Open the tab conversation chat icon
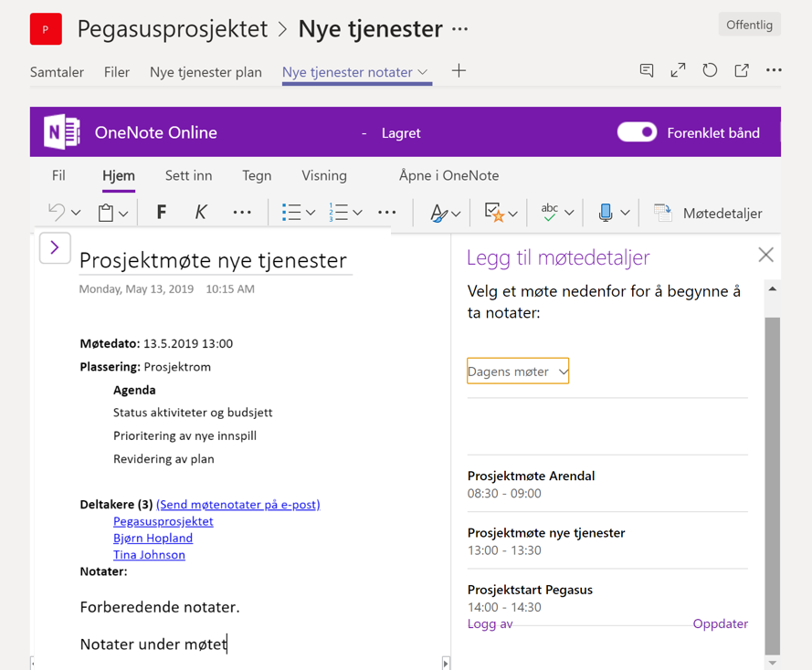The image size is (812, 670). click(647, 70)
